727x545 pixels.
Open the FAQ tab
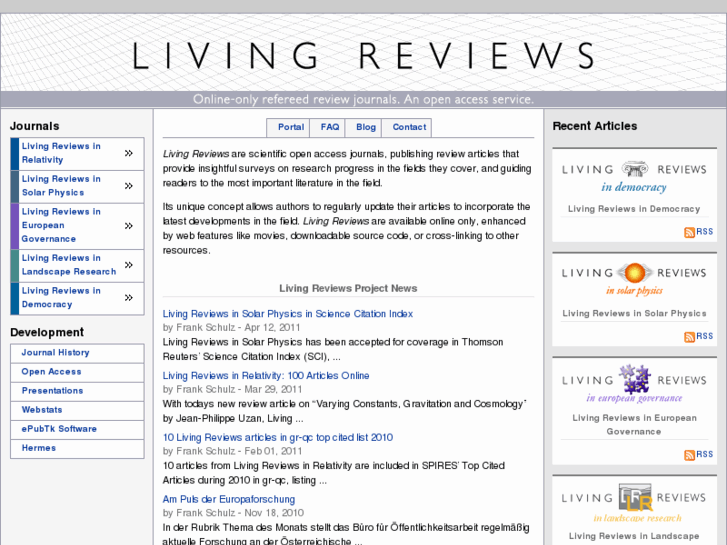point(330,127)
